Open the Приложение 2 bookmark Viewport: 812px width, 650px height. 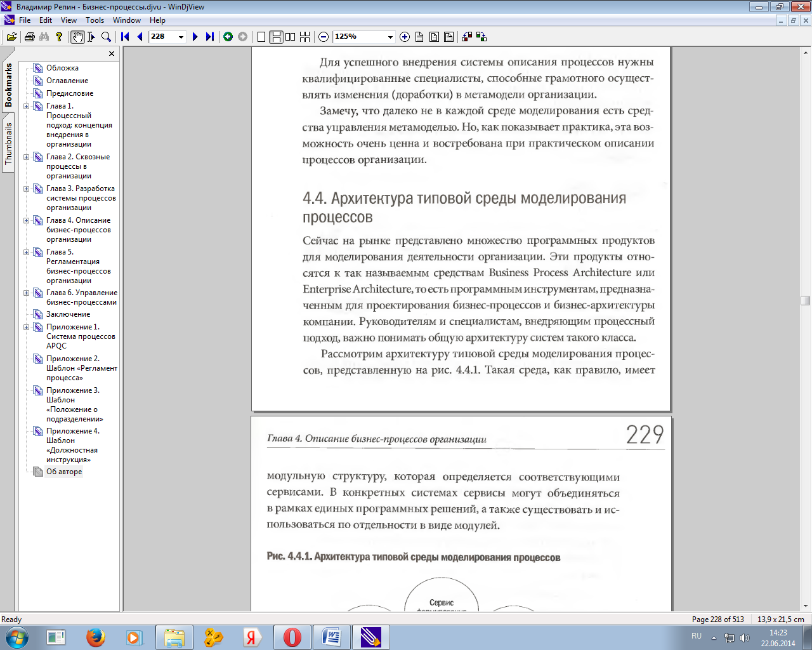[81, 368]
